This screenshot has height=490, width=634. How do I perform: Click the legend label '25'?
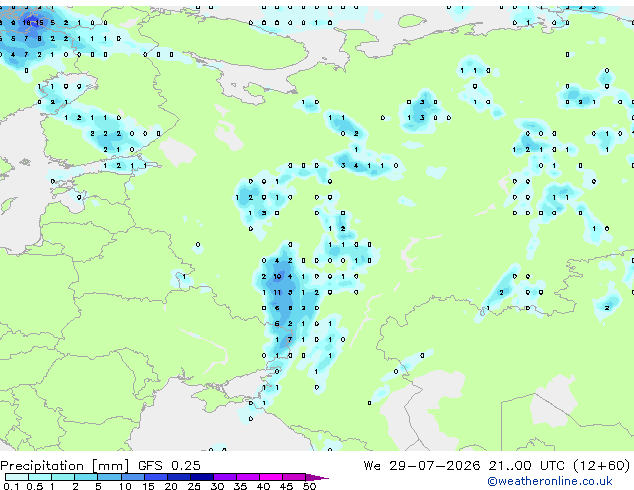[194, 486]
